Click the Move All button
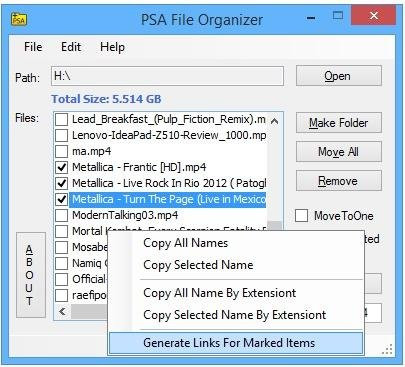405x367 pixels. click(x=339, y=152)
